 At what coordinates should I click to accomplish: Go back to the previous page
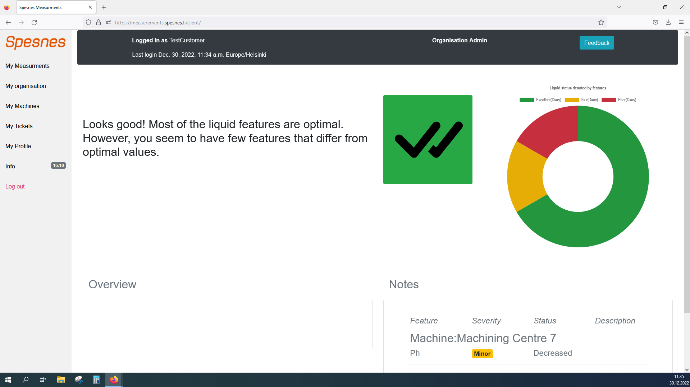[x=8, y=22]
